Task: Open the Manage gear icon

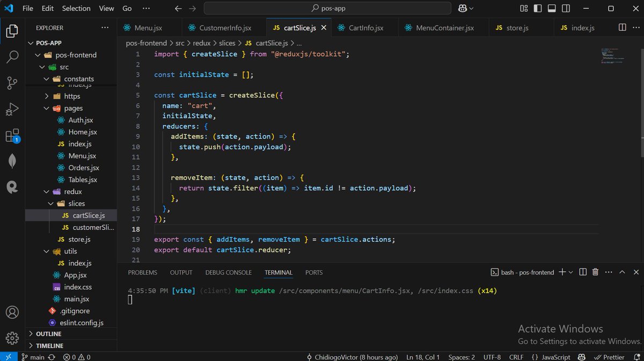Action: [12, 338]
